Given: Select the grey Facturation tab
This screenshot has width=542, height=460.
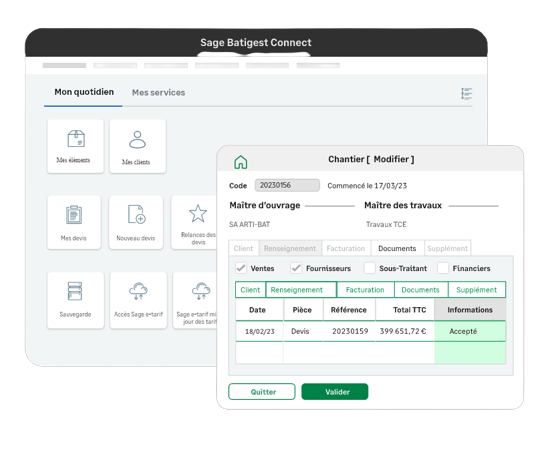Looking at the screenshot, I should 346,248.
